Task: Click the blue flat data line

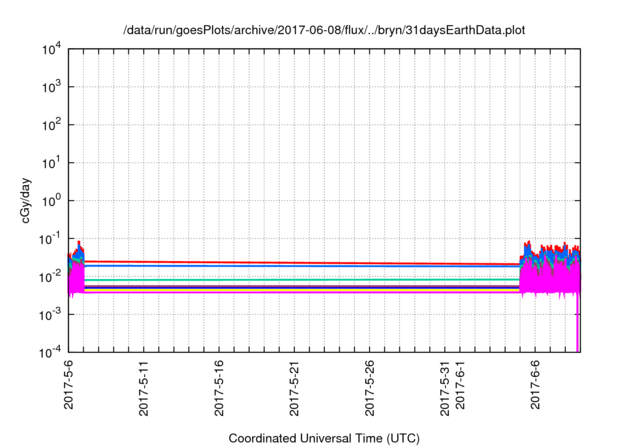Action: click(x=302, y=266)
